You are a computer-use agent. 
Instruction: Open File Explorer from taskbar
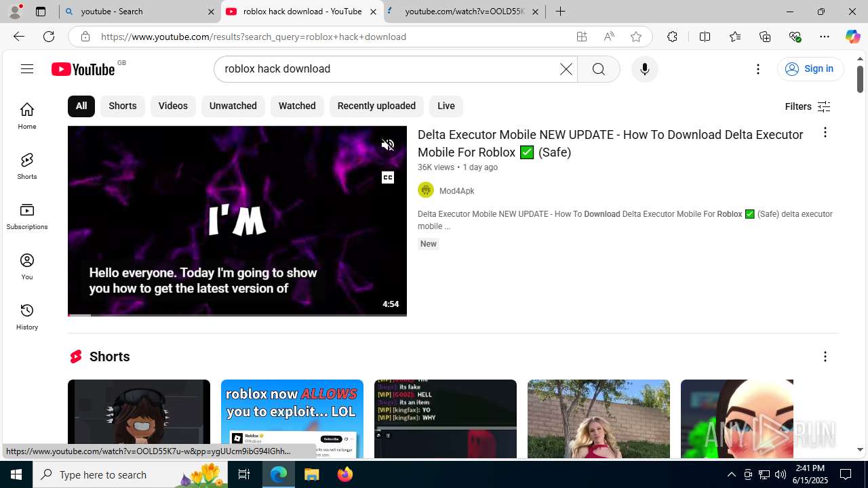(x=312, y=474)
